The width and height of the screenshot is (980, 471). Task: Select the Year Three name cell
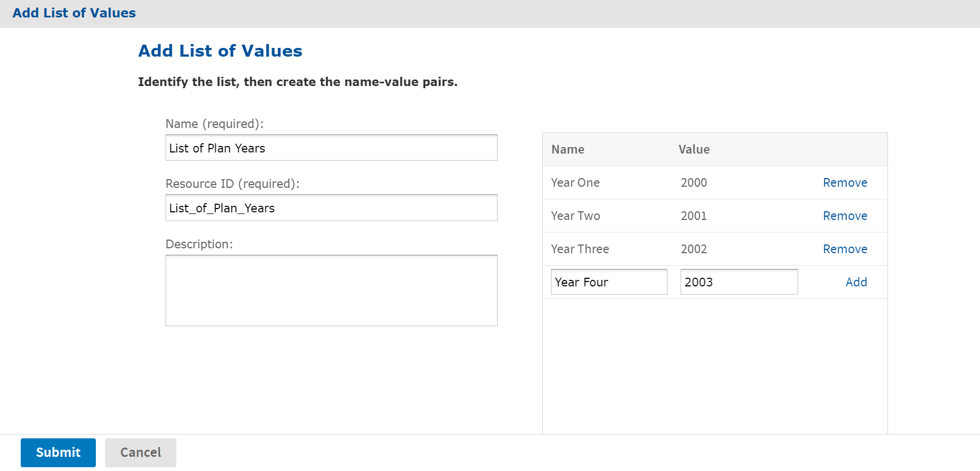pos(580,249)
